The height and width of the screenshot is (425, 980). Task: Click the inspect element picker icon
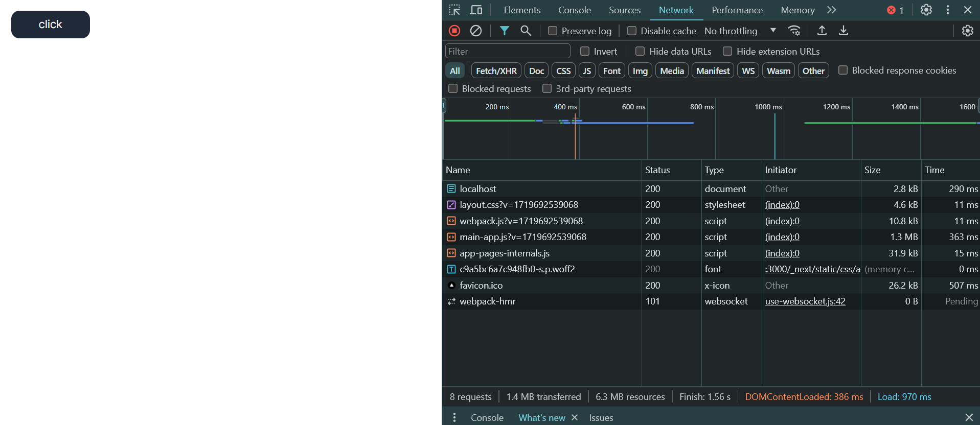pos(454,10)
